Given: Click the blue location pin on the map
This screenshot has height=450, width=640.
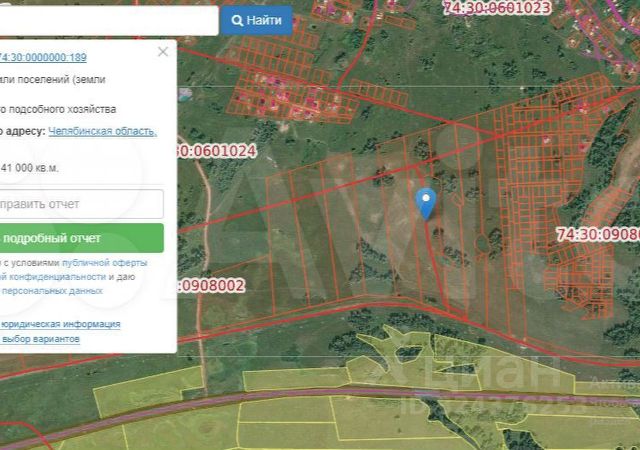Looking at the screenshot, I should pyautogui.click(x=426, y=203).
